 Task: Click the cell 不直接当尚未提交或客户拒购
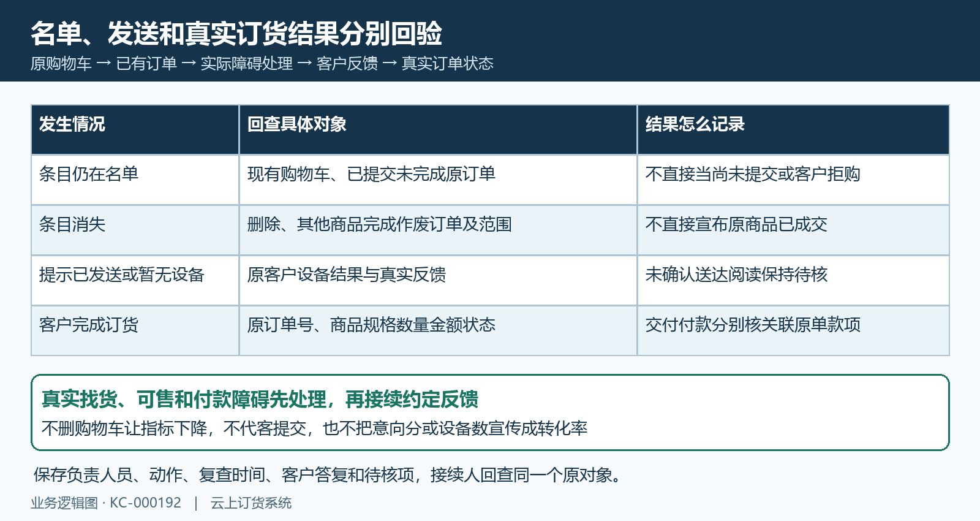(x=793, y=180)
